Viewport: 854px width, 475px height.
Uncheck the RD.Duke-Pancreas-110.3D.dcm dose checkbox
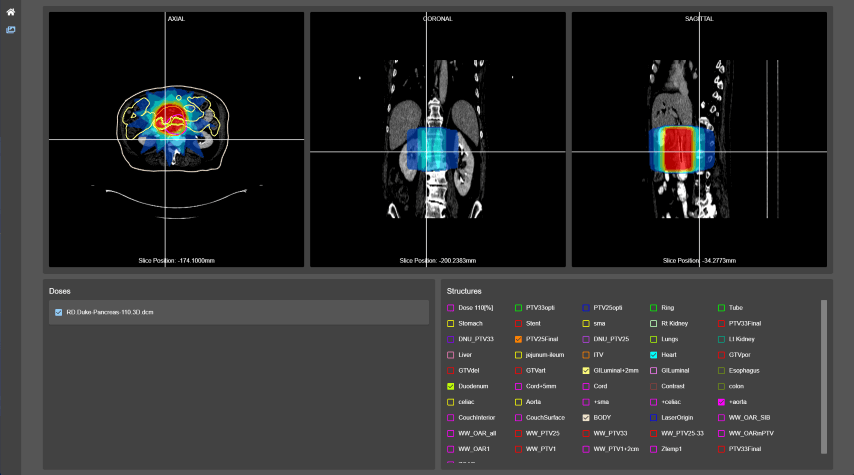59,313
